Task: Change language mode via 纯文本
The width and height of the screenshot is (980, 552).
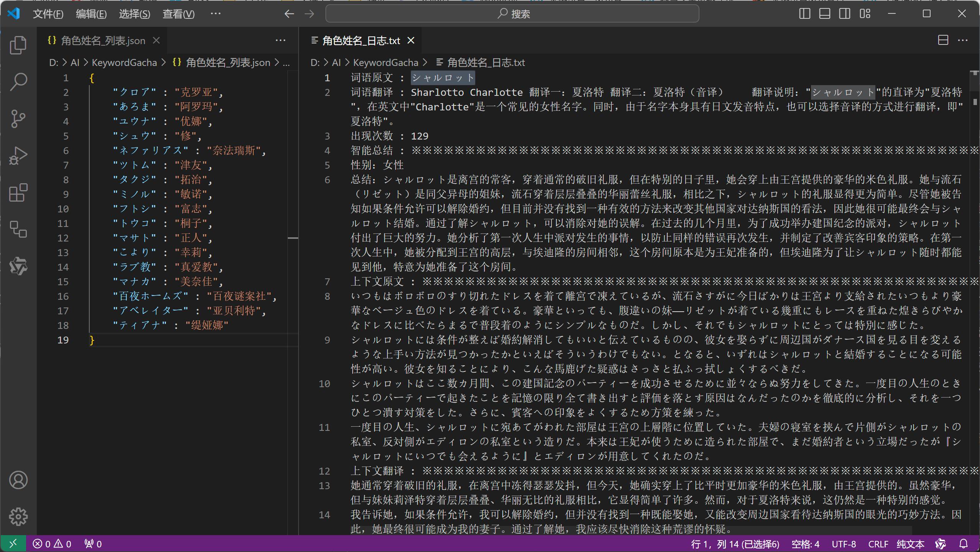Action: tap(911, 544)
